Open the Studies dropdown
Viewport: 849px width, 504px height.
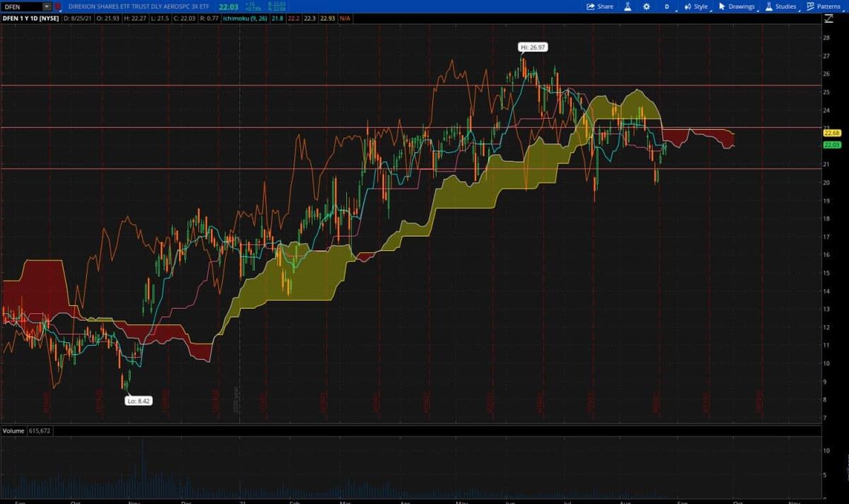(782, 6)
